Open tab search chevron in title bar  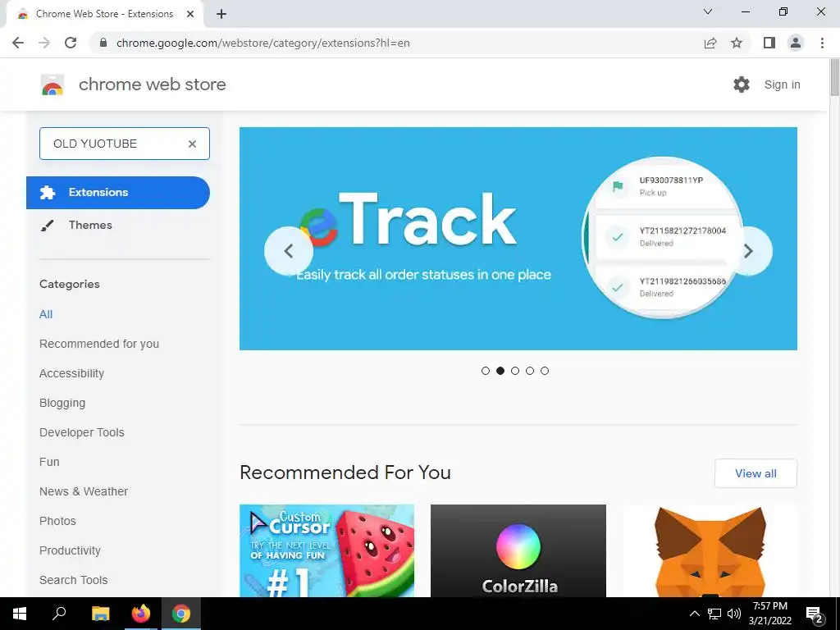708,11
